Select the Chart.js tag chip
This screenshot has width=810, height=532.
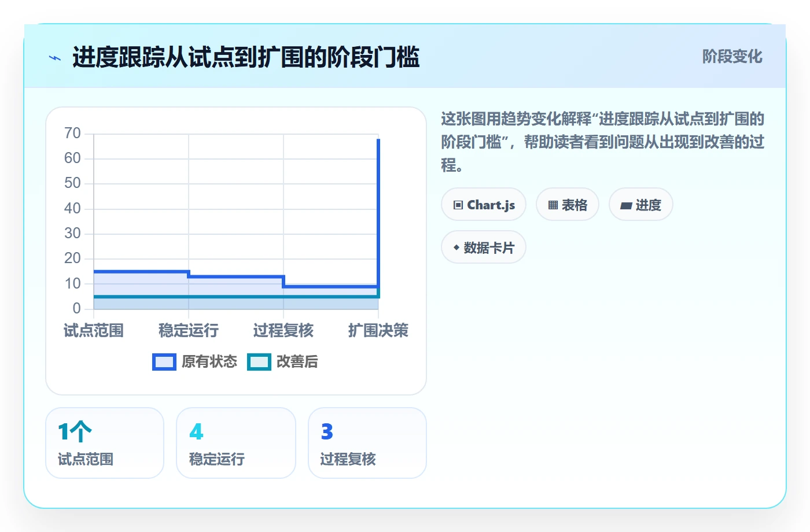pos(484,205)
